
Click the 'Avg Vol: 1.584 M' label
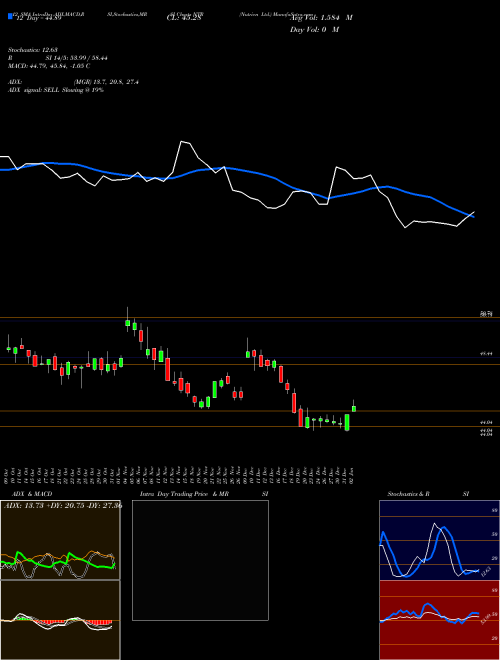(321, 18)
